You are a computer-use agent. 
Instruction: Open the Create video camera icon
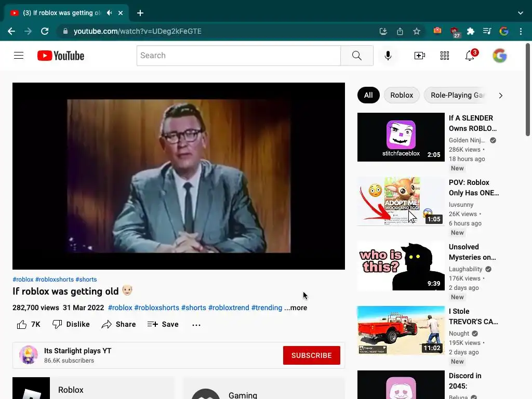tap(420, 56)
